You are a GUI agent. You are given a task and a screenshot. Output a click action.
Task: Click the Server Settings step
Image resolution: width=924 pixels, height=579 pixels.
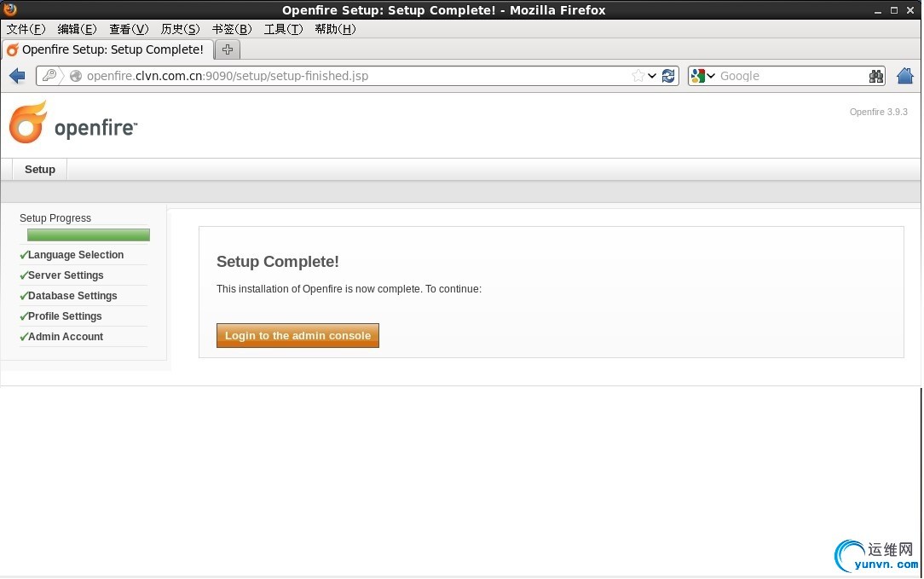(x=66, y=275)
